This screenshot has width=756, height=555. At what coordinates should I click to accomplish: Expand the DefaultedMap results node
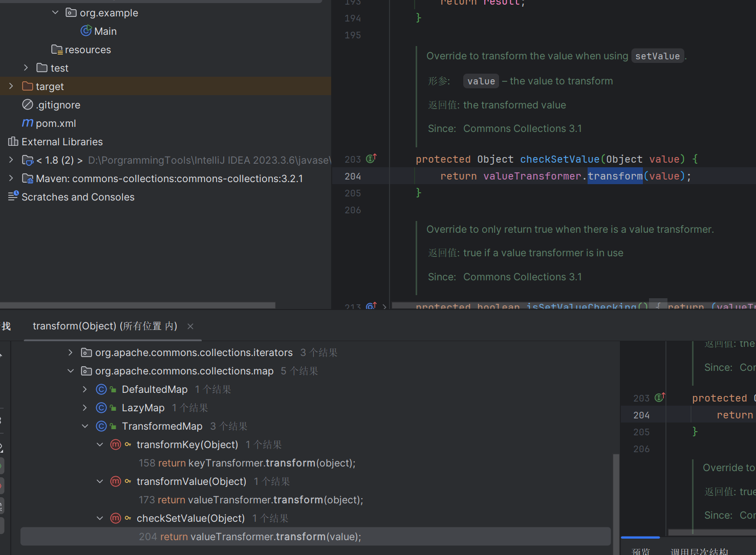click(85, 389)
